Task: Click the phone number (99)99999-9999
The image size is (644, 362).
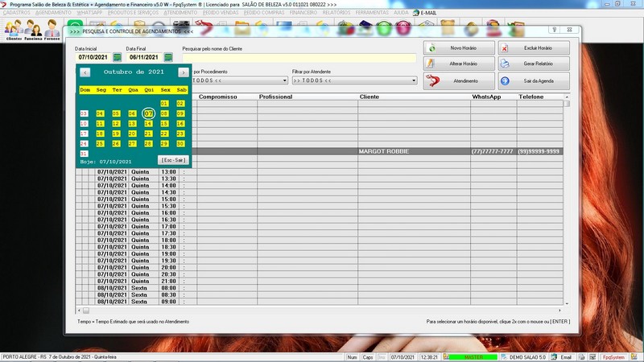Action: pyautogui.click(x=539, y=151)
